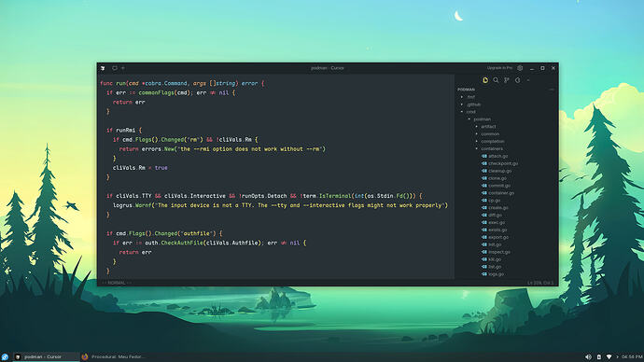
Task: Open the network tray icon
Action: tap(609, 357)
